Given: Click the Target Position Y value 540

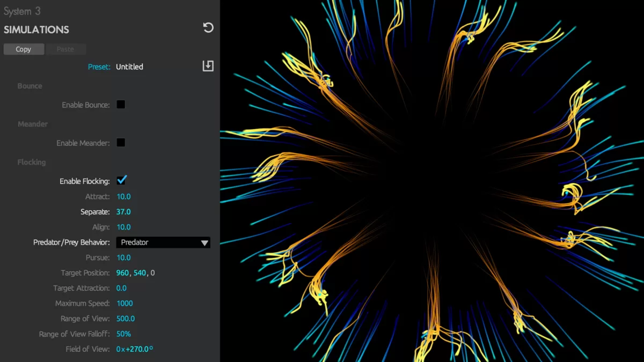Looking at the screenshot, I should click(x=140, y=273).
